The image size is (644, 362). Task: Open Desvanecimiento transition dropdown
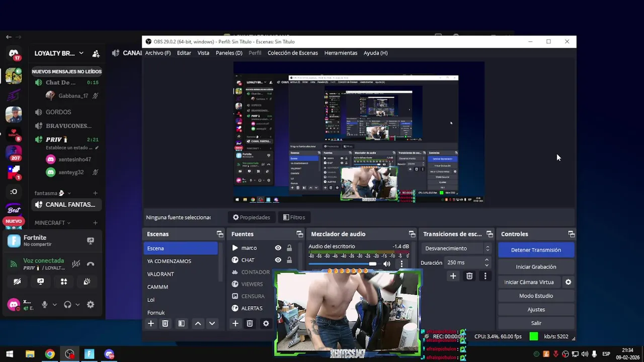point(456,248)
